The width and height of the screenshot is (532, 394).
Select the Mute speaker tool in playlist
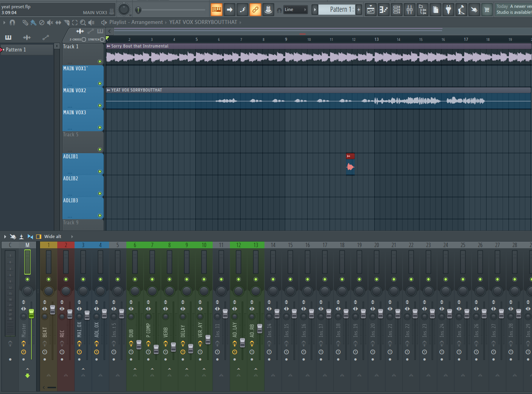coord(50,22)
